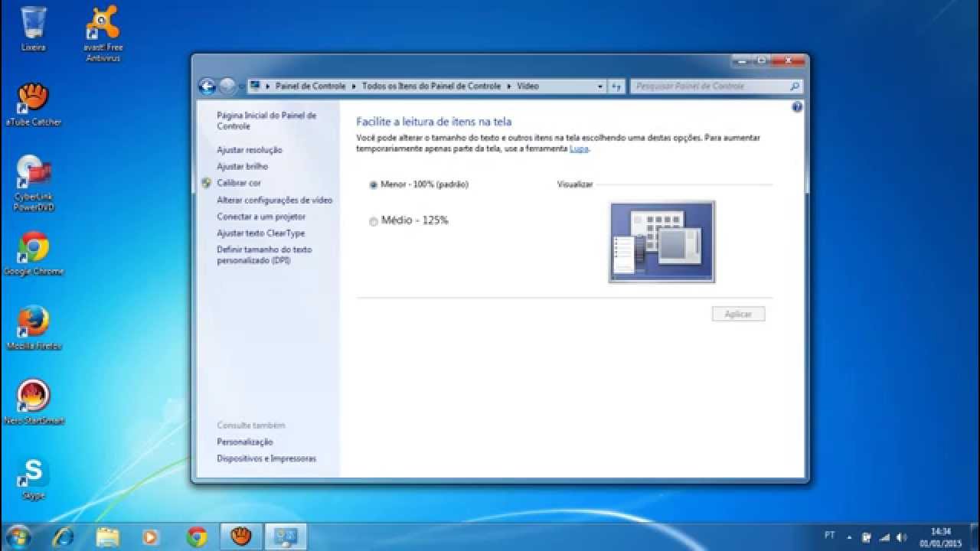This screenshot has width=980, height=551.
Task: Click the Show desktop strip on the taskbar
Action: coord(975,537)
